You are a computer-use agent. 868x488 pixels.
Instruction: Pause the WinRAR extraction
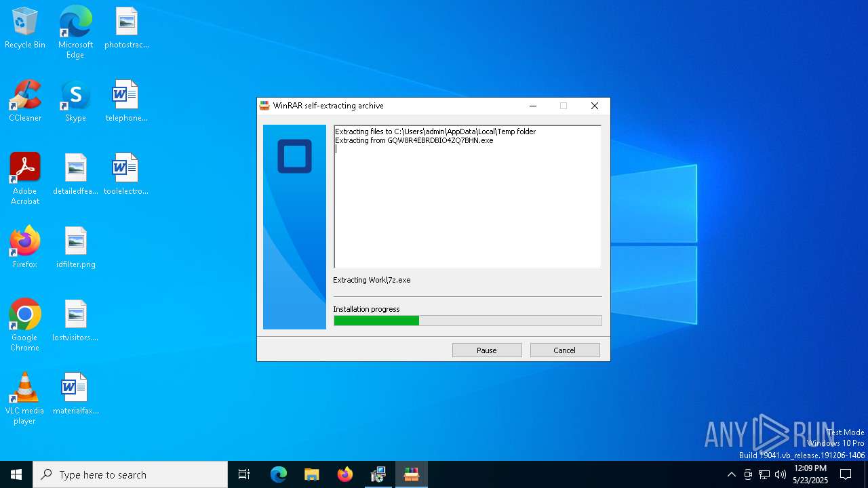(487, 350)
